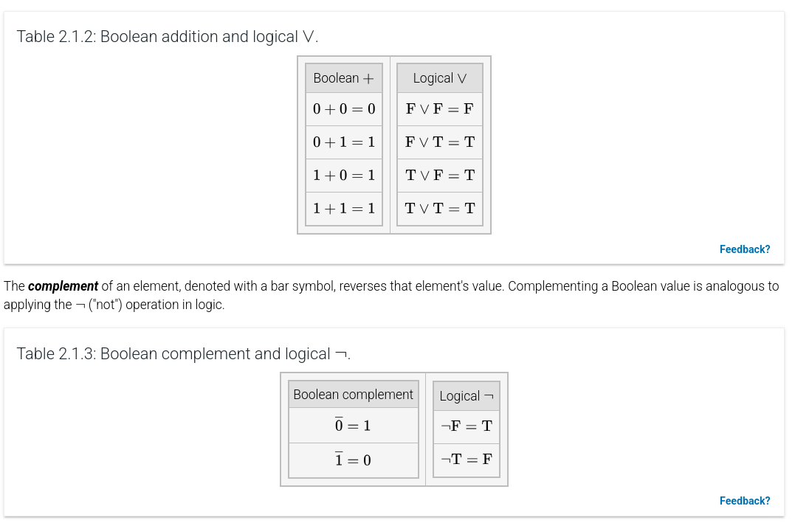The height and width of the screenshot is (523, 812).
Task: Click the T ∨ F = T cell
Action: click(440, 176)
